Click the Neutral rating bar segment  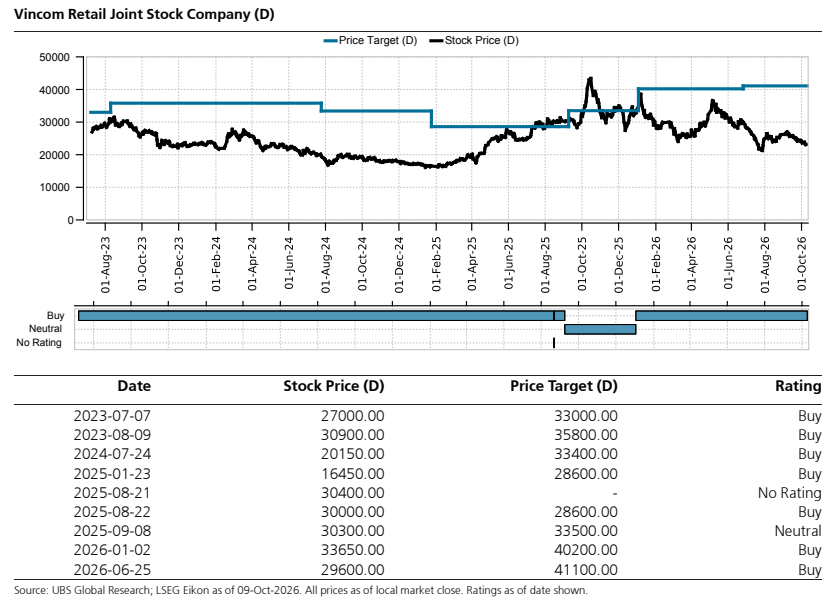point(600,329)
